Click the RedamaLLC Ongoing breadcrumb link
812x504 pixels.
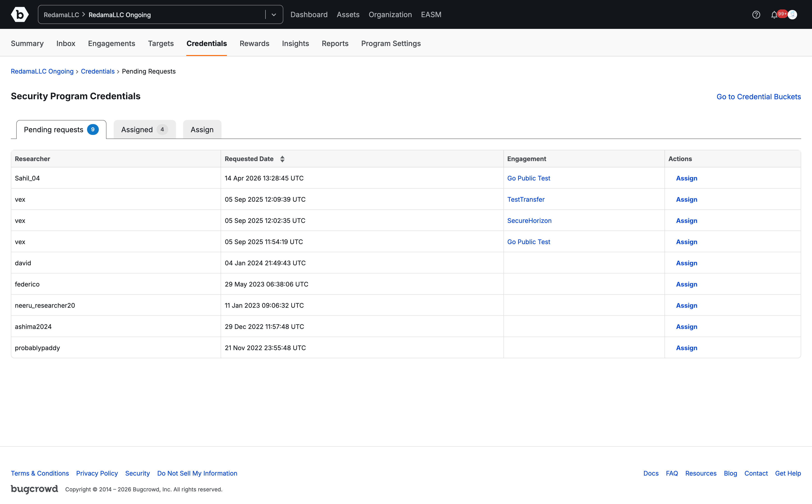(42, 71)
